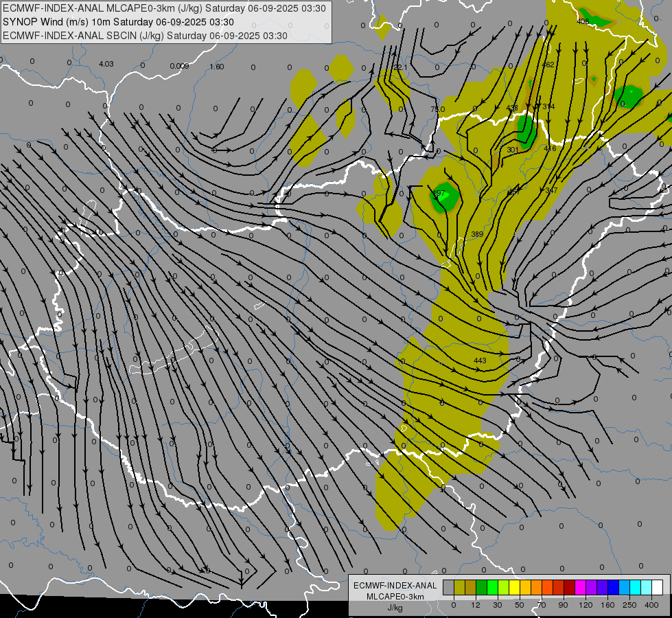This screenshot has height=618, width=672.
Task: Click the magenta legend swatch before 120
Action: [581, 588]
